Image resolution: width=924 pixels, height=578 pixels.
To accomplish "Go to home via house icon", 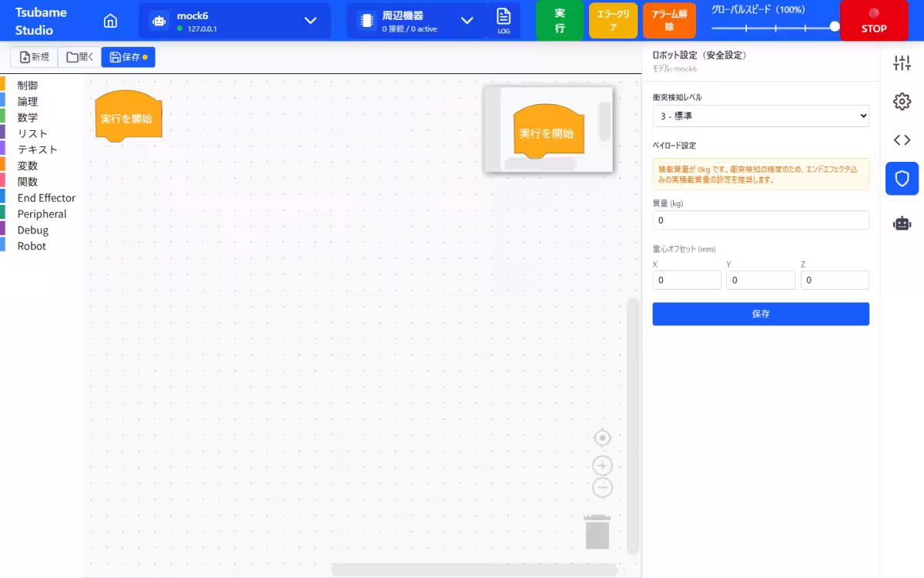I will point(110,21).
